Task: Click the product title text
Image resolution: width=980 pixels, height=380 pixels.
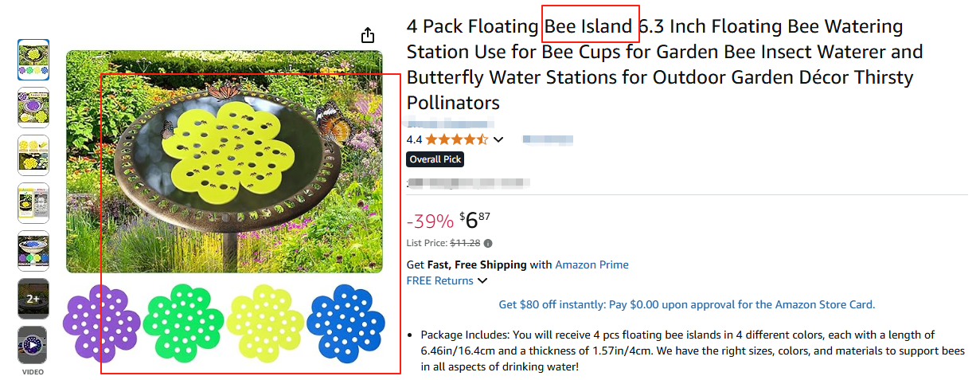Action: pos(664,65)
